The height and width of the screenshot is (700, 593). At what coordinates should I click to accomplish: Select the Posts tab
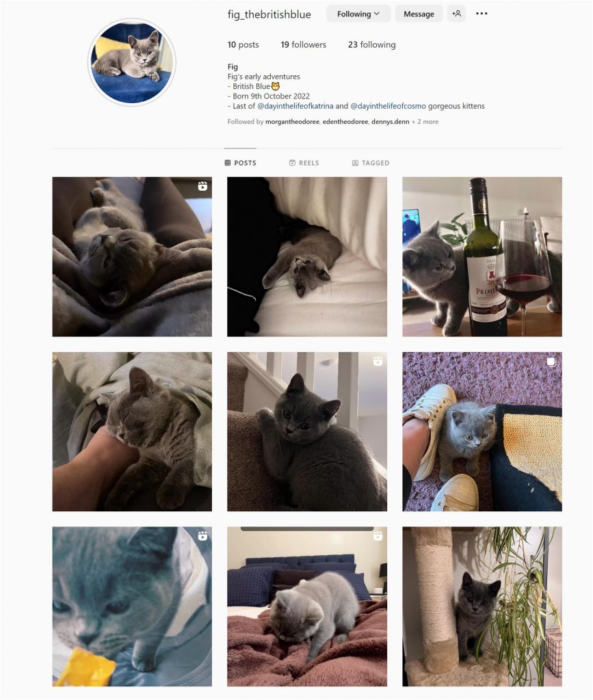point(240,163)
